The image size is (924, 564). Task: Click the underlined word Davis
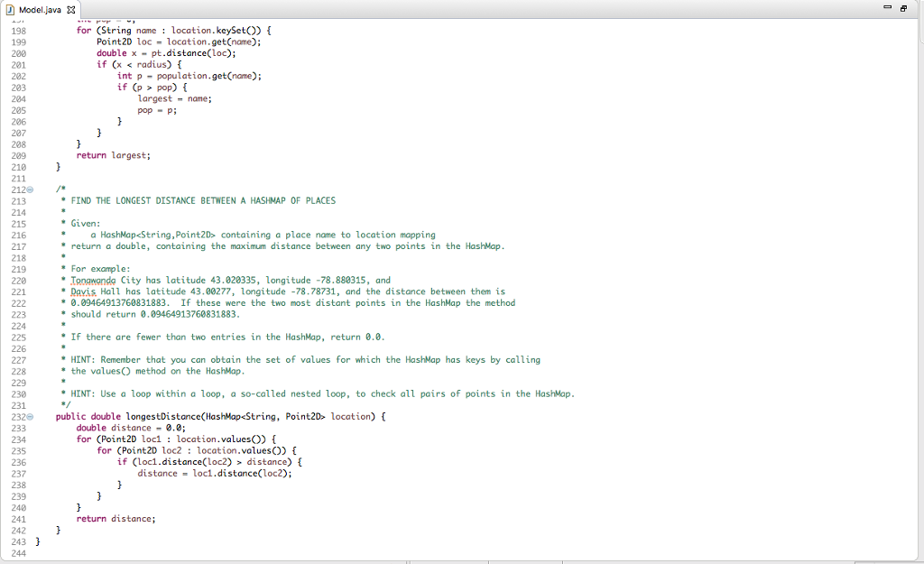tap(83, 291)
